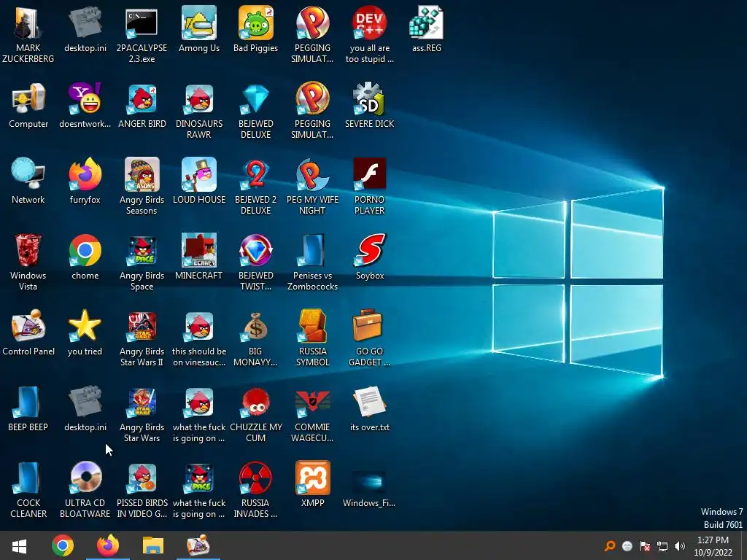Viewport: 747px width, 560px height.
Task: Click the orange magnifier tray icon
Action: click(x=609, y=546)
